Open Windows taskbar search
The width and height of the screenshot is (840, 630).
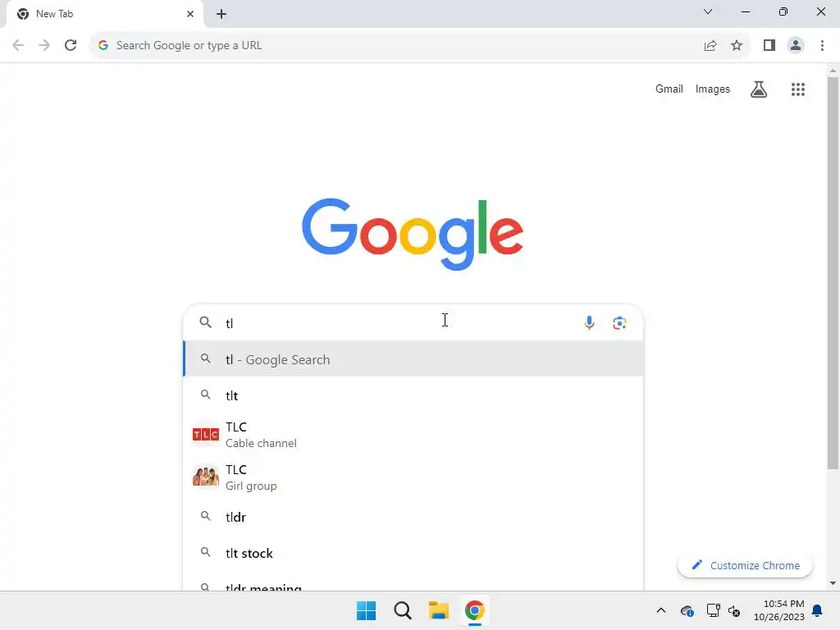[x=402, y=610]
